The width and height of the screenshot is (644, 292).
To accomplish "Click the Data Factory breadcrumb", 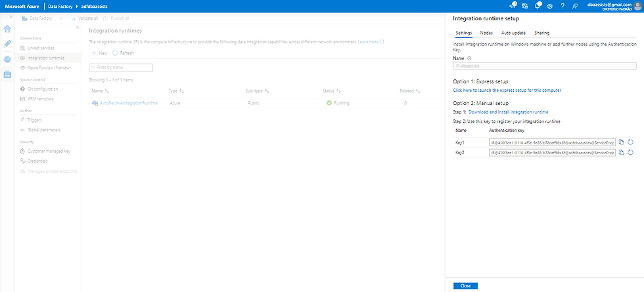I will (x=60, y=6).
